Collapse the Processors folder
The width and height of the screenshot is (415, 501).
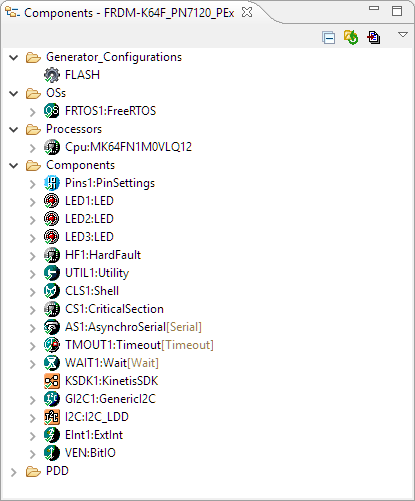click(14, 129)
